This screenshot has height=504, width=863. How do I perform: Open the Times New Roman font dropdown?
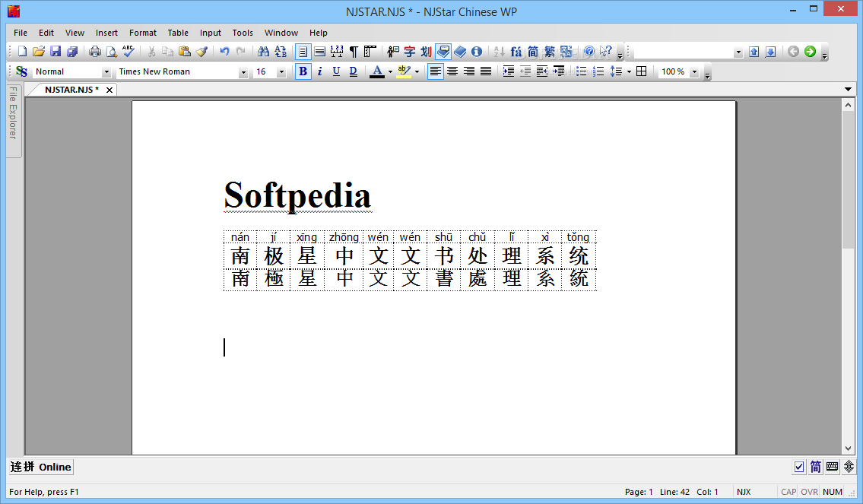(243, 72)
